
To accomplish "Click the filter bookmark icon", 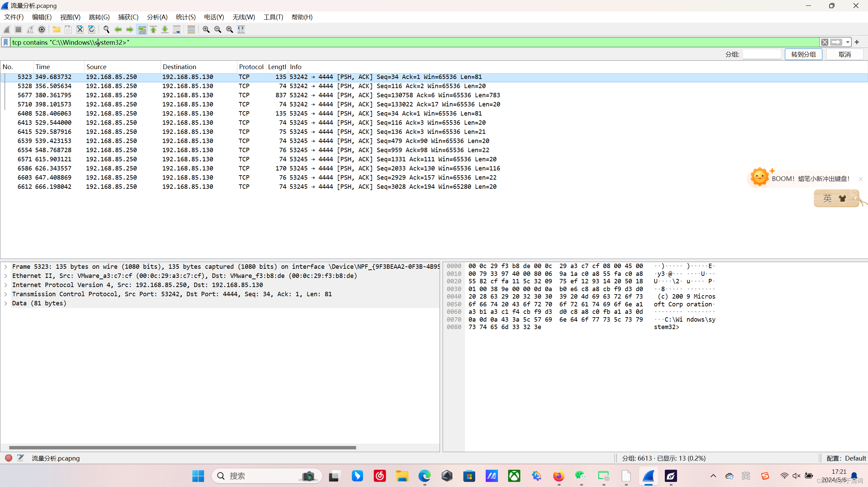I will [x=6, y=42].
